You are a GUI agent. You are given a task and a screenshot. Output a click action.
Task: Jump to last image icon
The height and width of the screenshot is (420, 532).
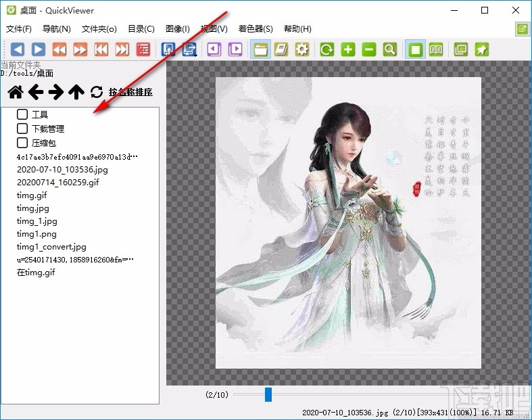click(x=122, y=49)
